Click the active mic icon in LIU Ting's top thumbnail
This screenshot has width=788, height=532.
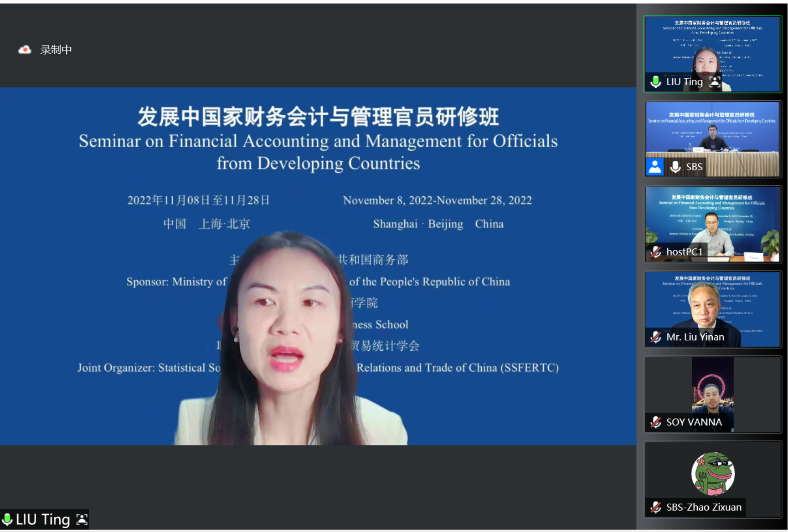point(655,81)
